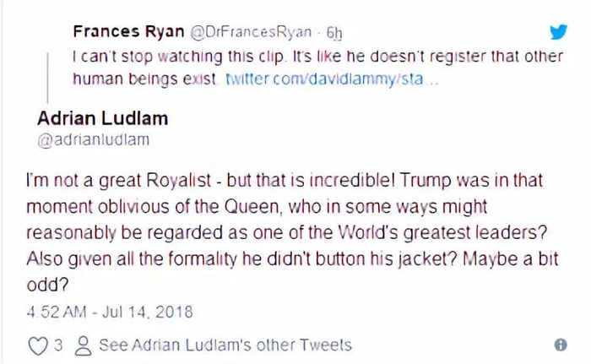The height and width of the screenshot is (364, 591).
Task: Open the info icon in bottom corner
Action: tap(560, 345)
